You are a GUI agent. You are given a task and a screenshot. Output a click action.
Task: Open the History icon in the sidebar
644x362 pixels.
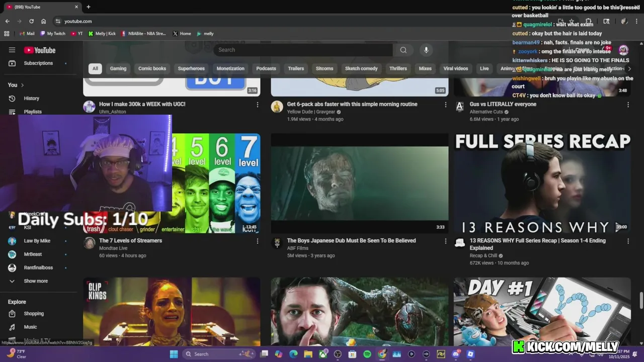[12, 99]
